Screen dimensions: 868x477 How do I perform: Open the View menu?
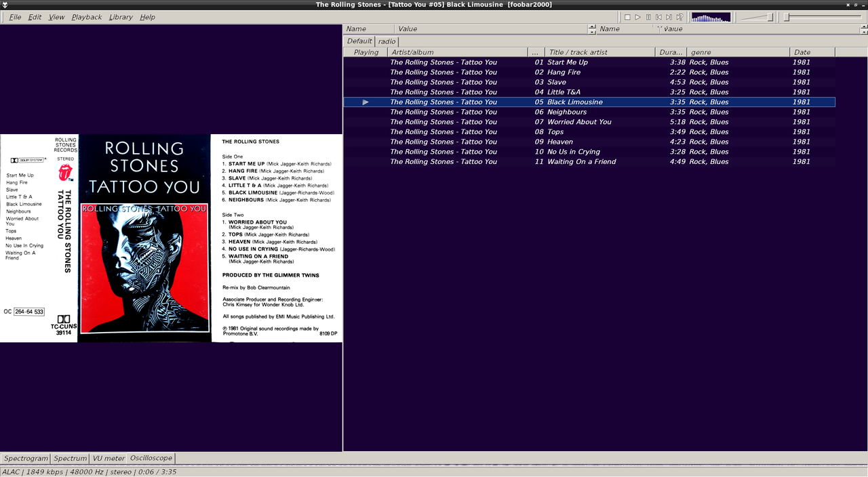57,17
